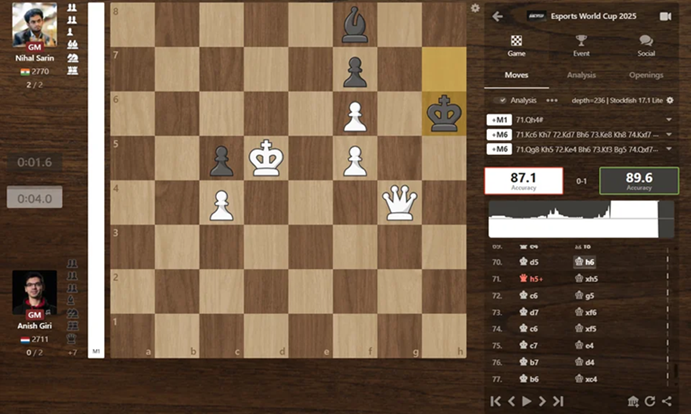Expand the 71.Qg8 engine line

point(667,149)
